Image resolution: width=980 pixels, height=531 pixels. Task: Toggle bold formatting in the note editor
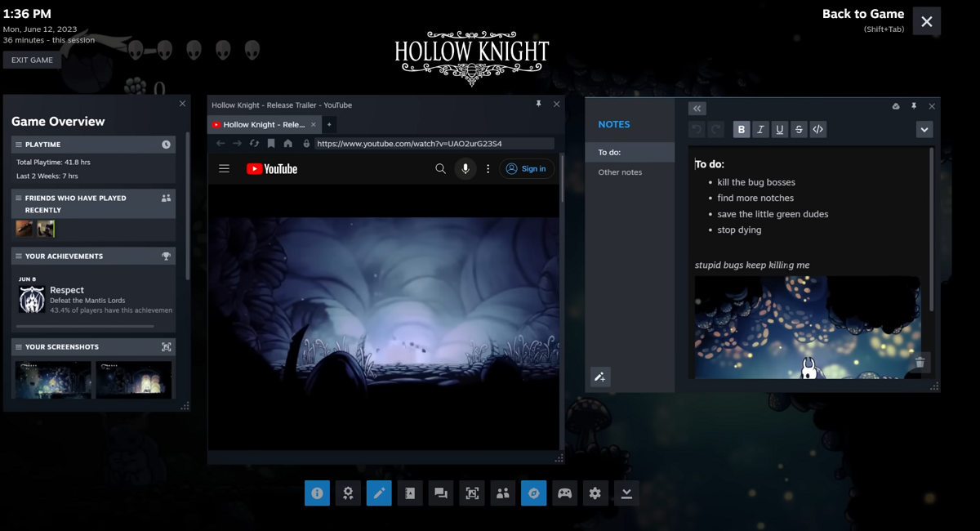[x=742, y=129]
